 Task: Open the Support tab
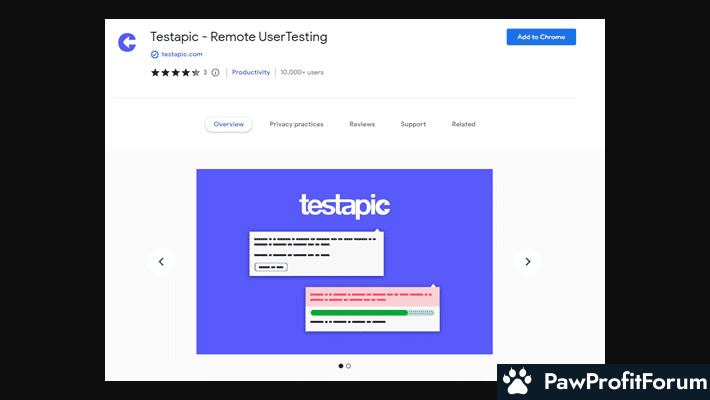tap(413, 124)
